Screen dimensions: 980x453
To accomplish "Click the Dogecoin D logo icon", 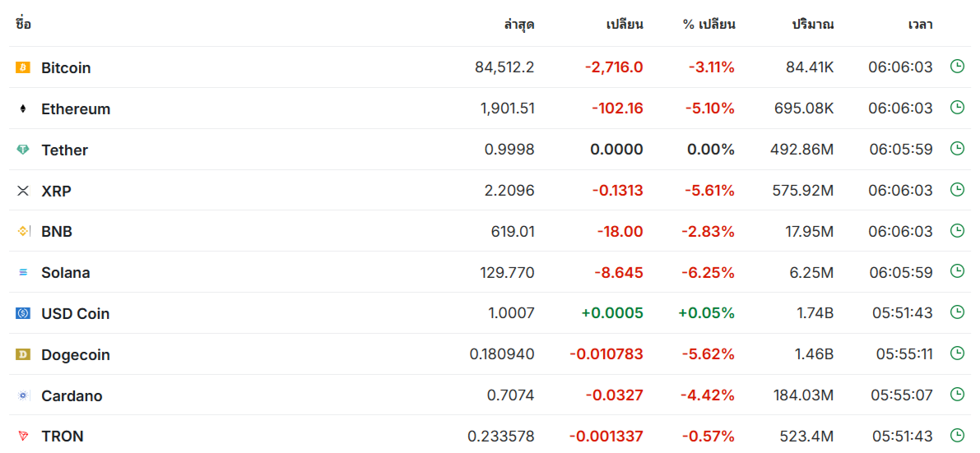I will pos(23,355).
